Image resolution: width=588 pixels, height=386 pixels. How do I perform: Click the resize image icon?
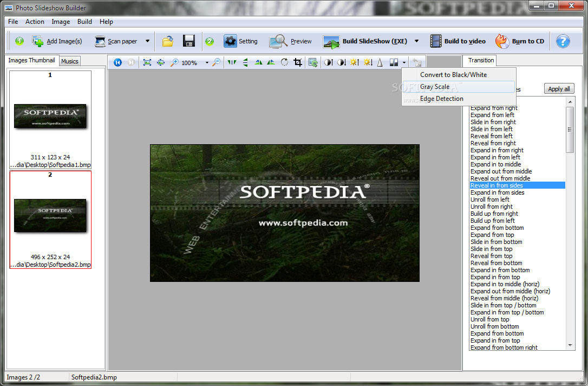click(x=313, y=62)
